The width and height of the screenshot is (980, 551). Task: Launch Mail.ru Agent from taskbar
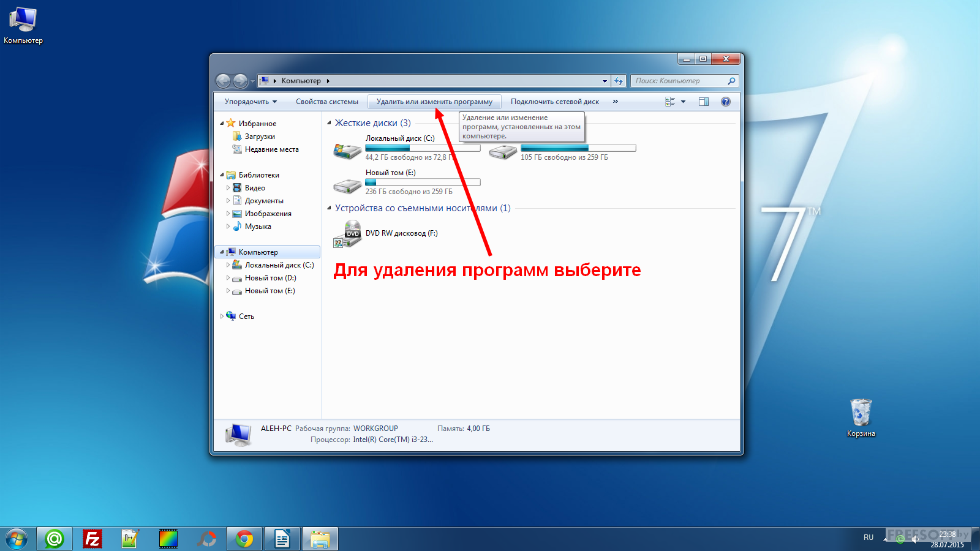pyautogui.click(x=55, y=539)
